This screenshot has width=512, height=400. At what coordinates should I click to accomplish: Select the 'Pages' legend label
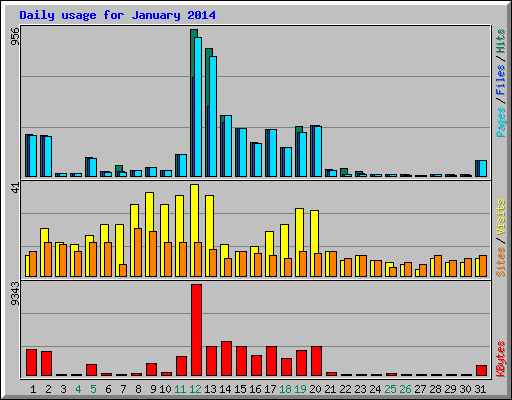coord(501,122)
